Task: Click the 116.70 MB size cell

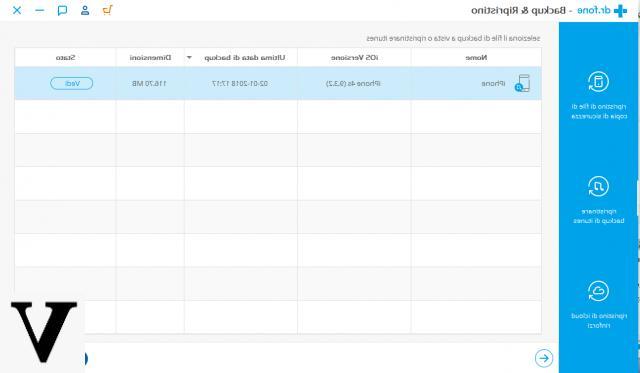Action: [149, 83]
